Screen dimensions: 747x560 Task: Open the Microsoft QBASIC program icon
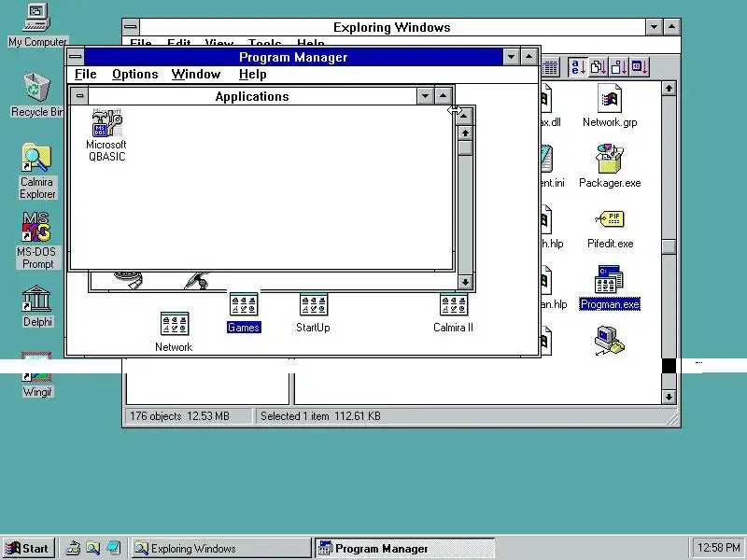[x=106, y=134]
